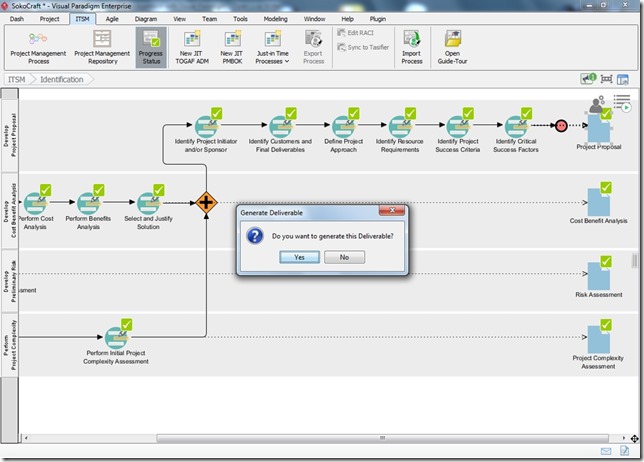Open the Diagram menu
Screen dimensions: 644x462
(x=146, y=19)
